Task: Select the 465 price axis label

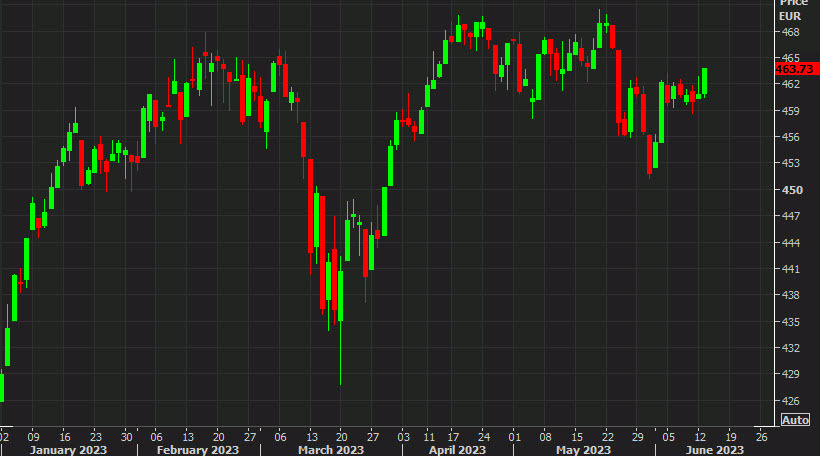Action: [x=790, y=58]
